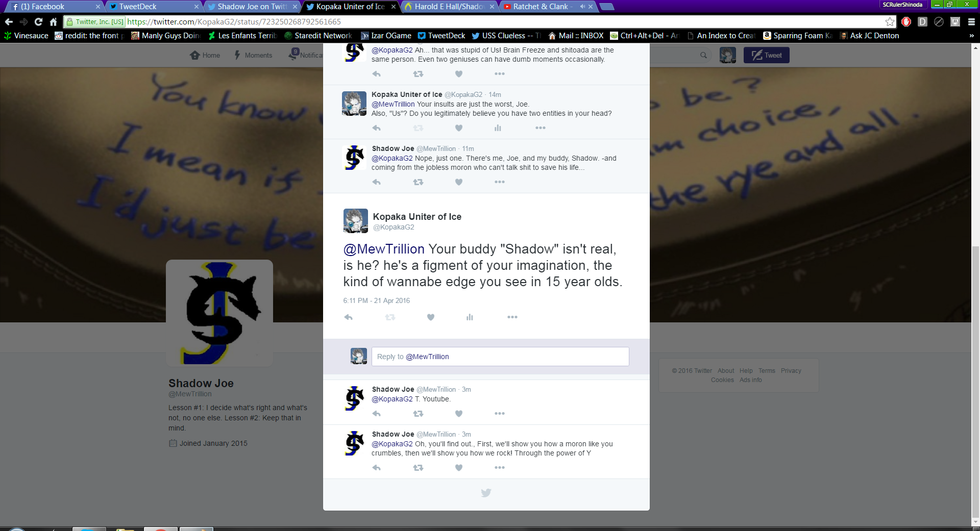Click the browser home button
Image resolution: width=980 pixels, height=531 pixels.
[x=53, y=22]
